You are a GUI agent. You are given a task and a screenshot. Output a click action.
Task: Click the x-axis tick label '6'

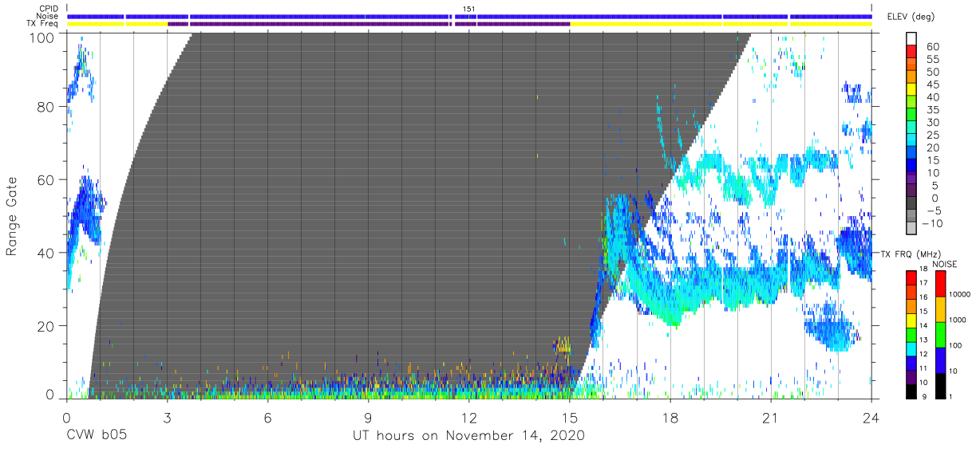267,417
